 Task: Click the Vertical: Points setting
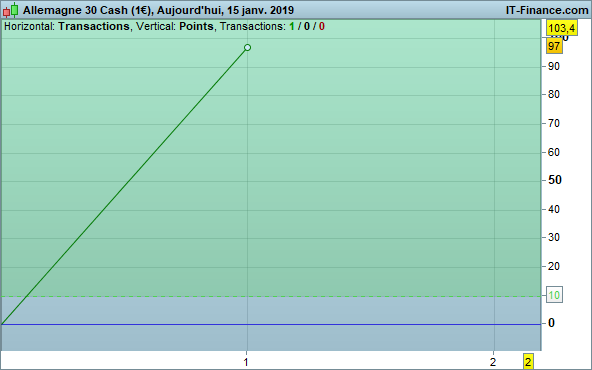click(175, 26)
